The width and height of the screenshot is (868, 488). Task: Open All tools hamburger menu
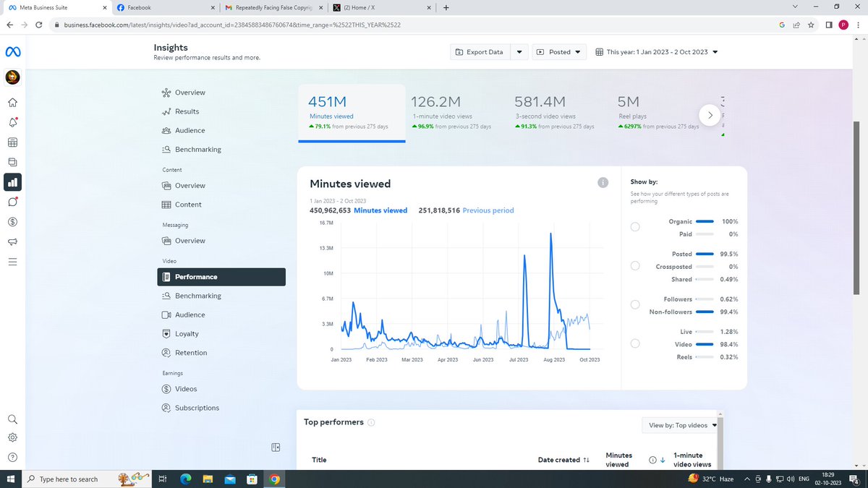tap(12, 261)
